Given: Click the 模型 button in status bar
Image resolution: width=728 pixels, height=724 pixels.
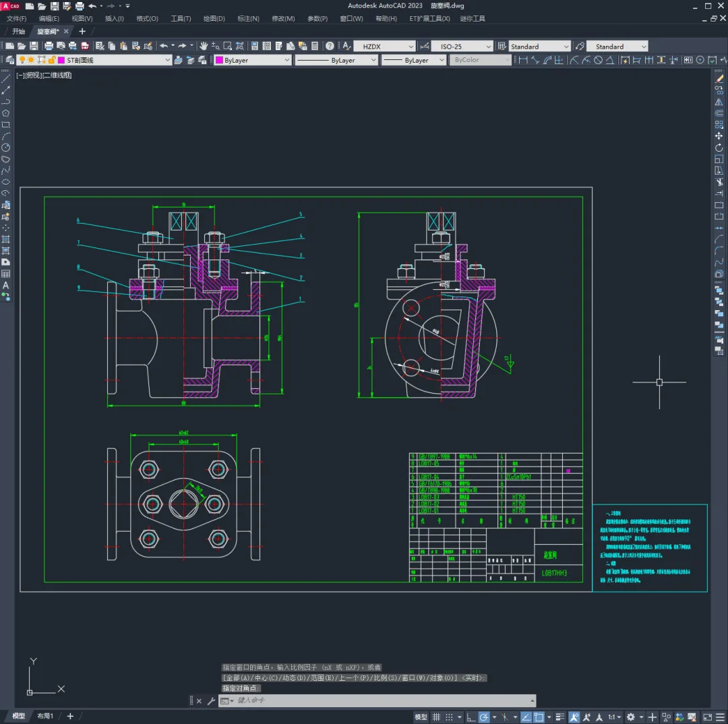Looking at the screenshot, I should pyautogui.click(x=421, y=717).
